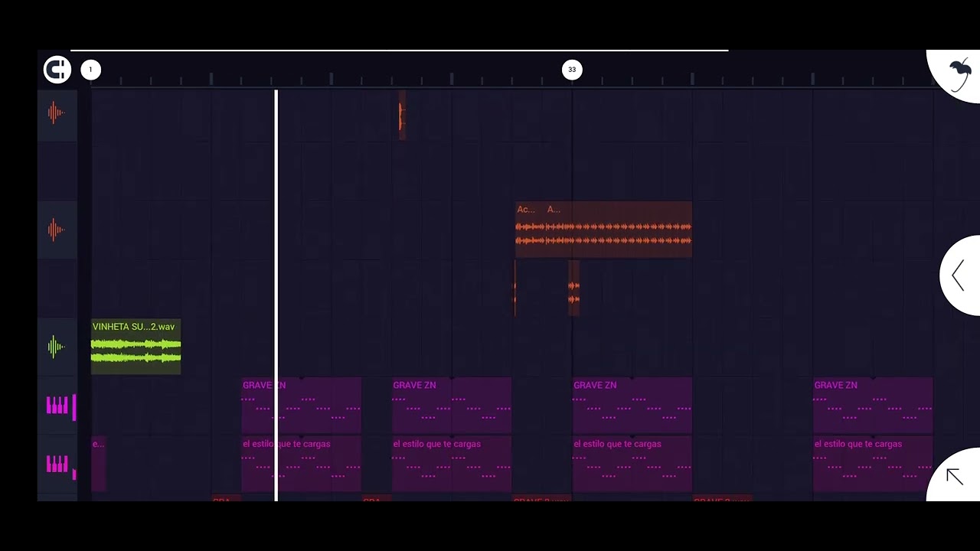Image resolution: width=980 pixels, height=551 pixels.
Task: Select the GRAVE ZN clip crossed by the playhead
Action: (301, 406)
